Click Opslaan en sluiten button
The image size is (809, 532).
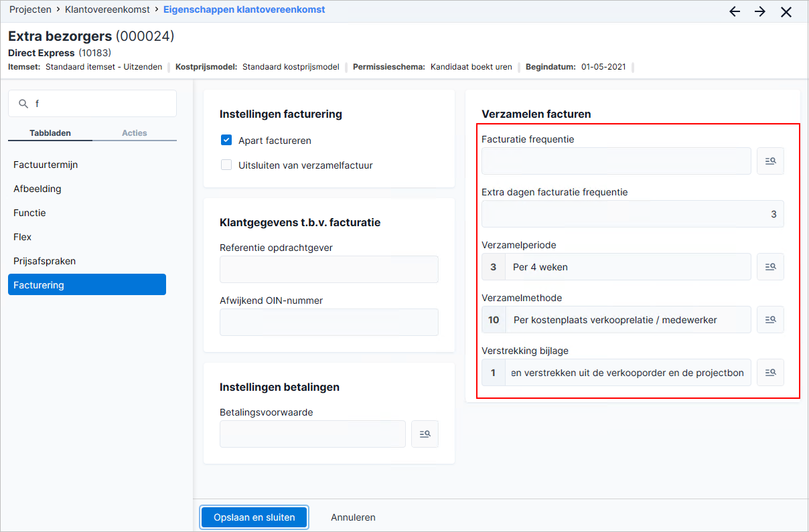(254, 517)
